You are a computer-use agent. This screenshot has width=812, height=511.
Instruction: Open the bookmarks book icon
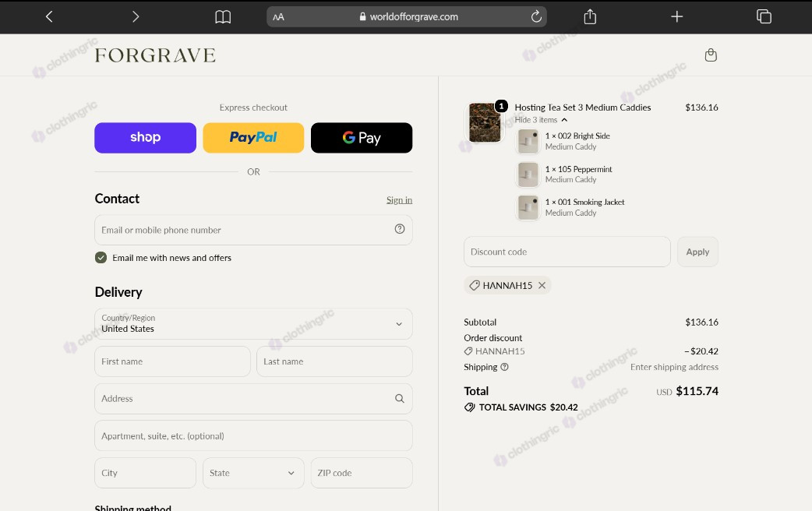click(x=223, y=17)
